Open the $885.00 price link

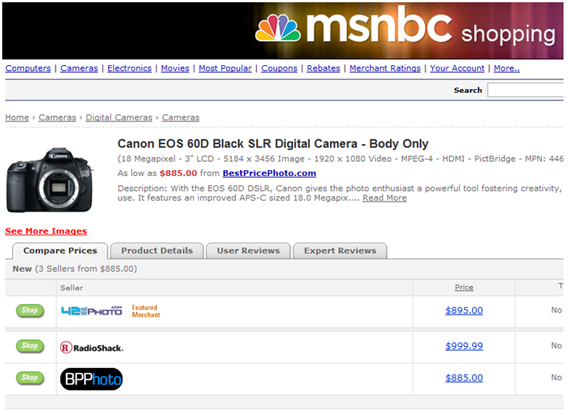pyautogui.click(x=464, y=378)
